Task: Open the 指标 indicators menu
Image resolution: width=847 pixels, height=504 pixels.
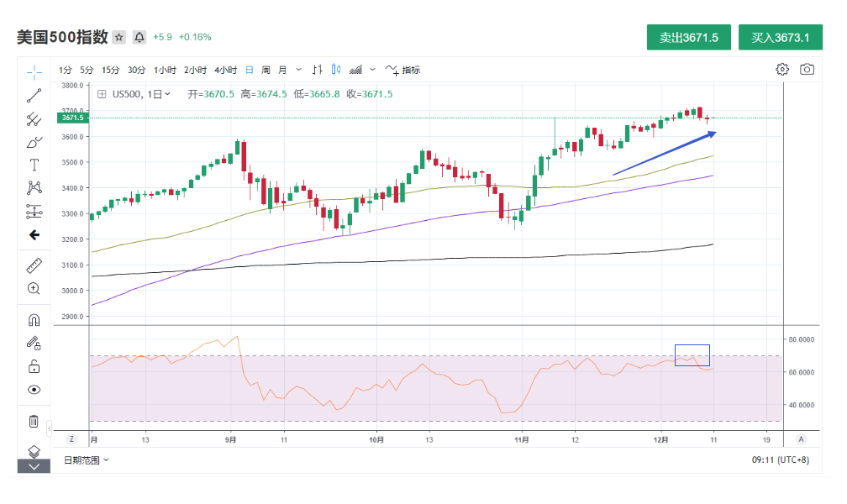Action: click(403, 70)
